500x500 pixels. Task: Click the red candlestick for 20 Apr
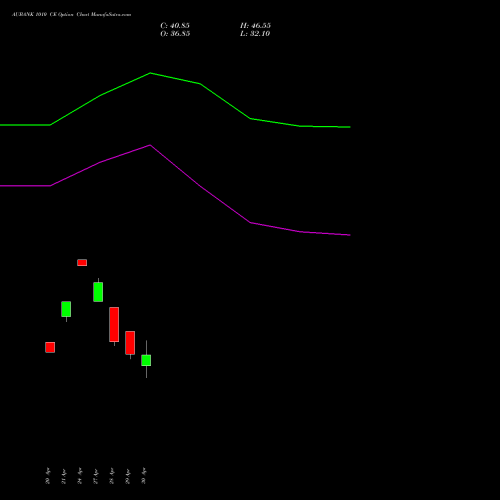pos(50,347)
